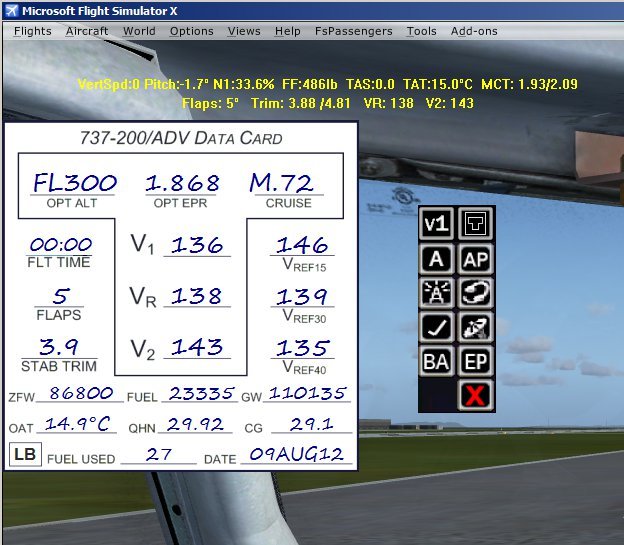
Task: Open the Views menu
Action: click(x=244, y=31)
